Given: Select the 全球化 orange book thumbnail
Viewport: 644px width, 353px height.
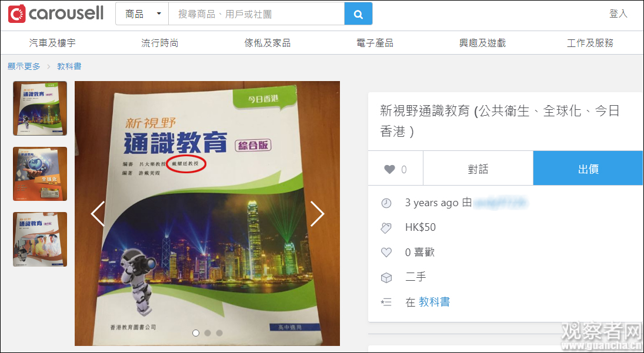Looking at the screenshot, I should coord(40,174).
